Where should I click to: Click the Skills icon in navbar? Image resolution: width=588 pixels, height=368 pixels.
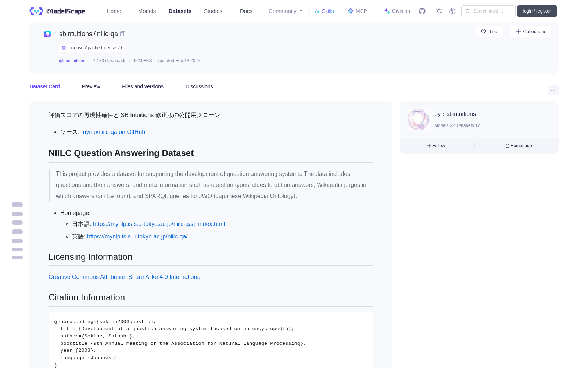click(317, 11)
